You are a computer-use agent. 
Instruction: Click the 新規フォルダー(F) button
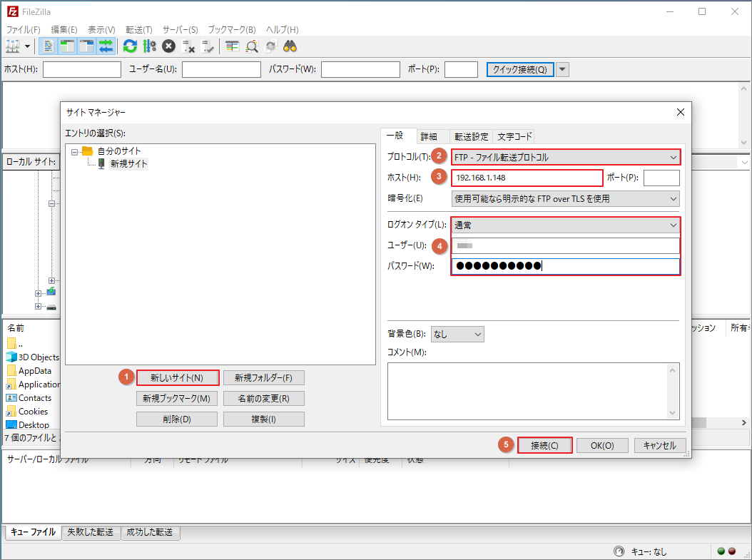264,378
